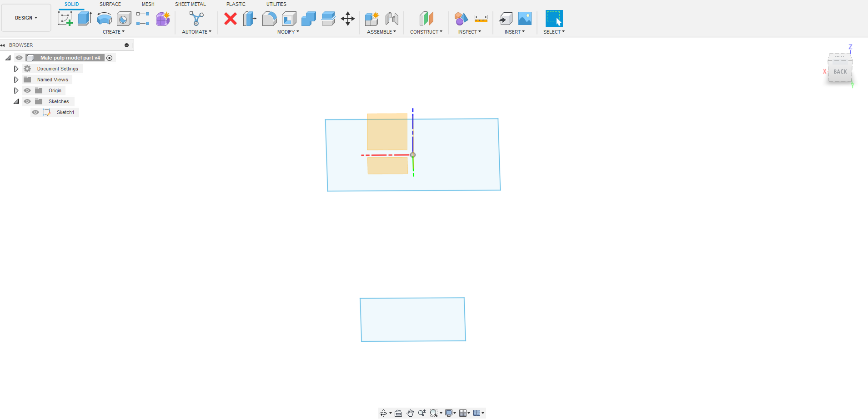Activate the Pan hand tool
Viewport: 868px width, 419px height.
point(410,413)
